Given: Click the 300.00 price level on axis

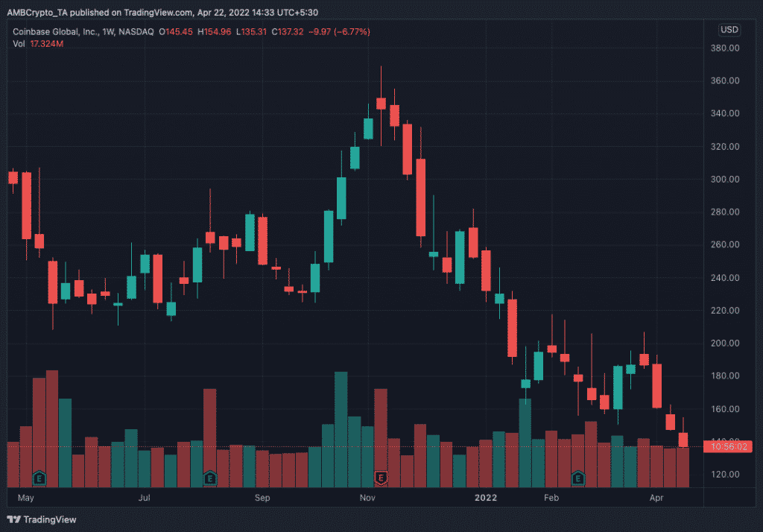Looking at the screenshot, I should [725, 179].
